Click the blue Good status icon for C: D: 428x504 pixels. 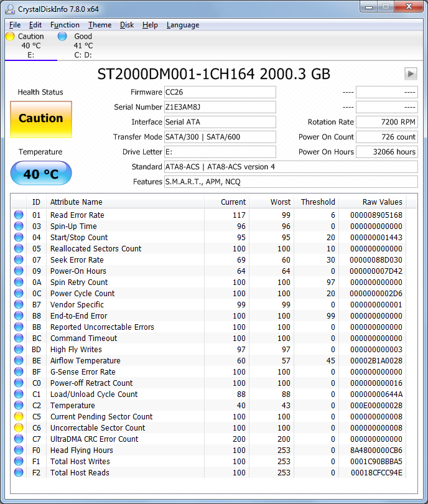click(62, 36)
